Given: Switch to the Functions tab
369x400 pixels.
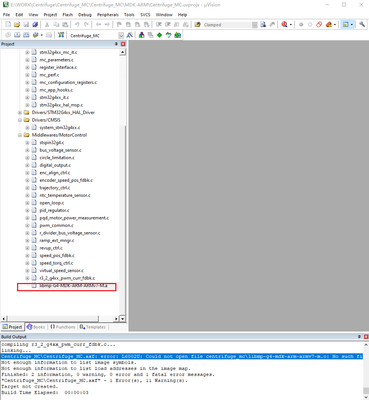Looking at the screenshot, I should click(x=63, y=327).
